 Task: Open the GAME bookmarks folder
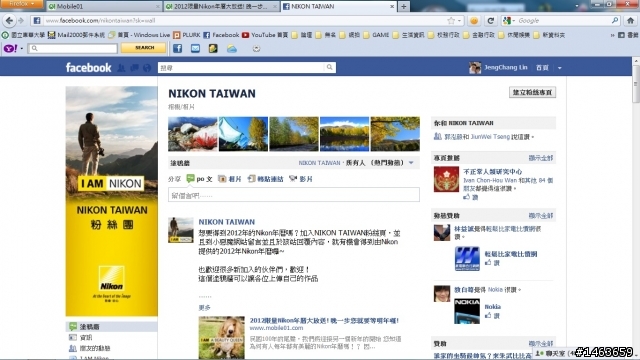point(376,35)
